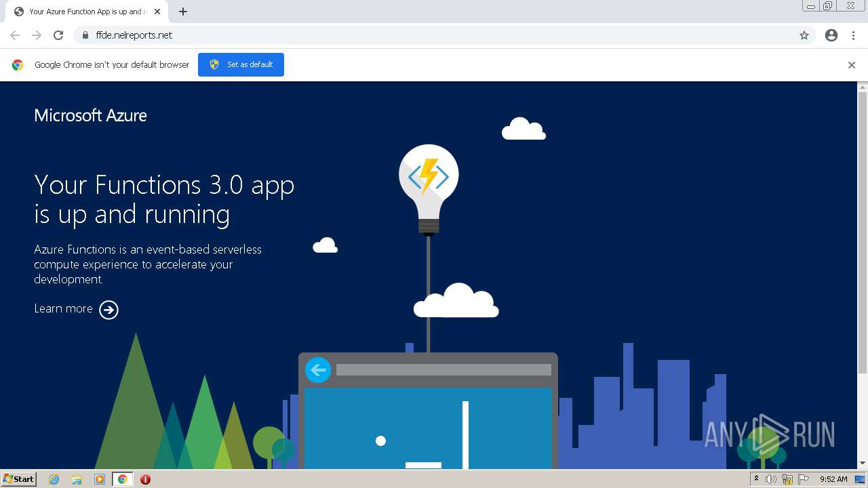Click the blue back arrow in illustration
Screen dimensions: 868x488
pyautogui.click(x=318, y=370)
